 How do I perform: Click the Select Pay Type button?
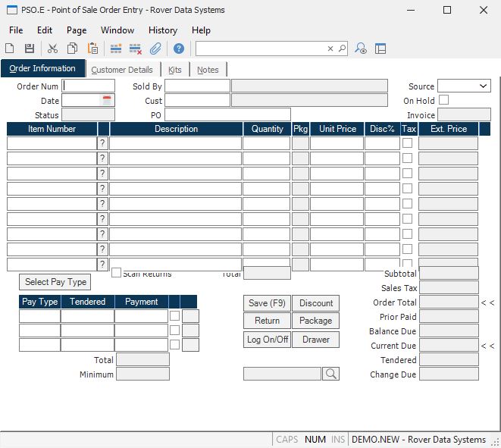(x=55, y=282)
